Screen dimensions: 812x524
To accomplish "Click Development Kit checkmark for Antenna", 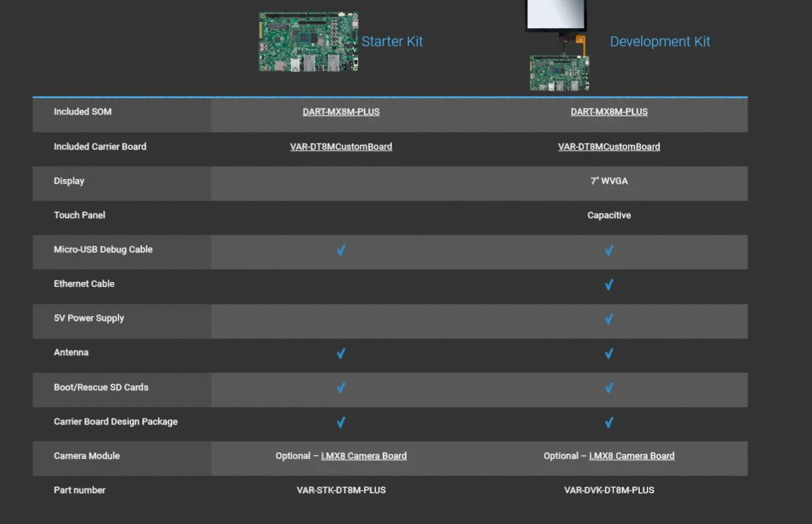I will [x=609, y=353].
